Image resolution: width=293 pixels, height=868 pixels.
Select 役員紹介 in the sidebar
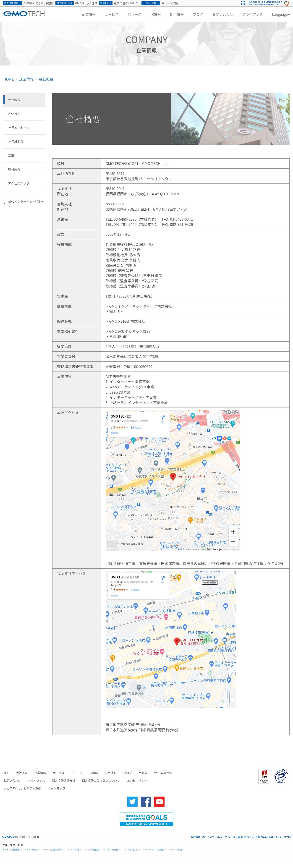click(x=24, y=170)
